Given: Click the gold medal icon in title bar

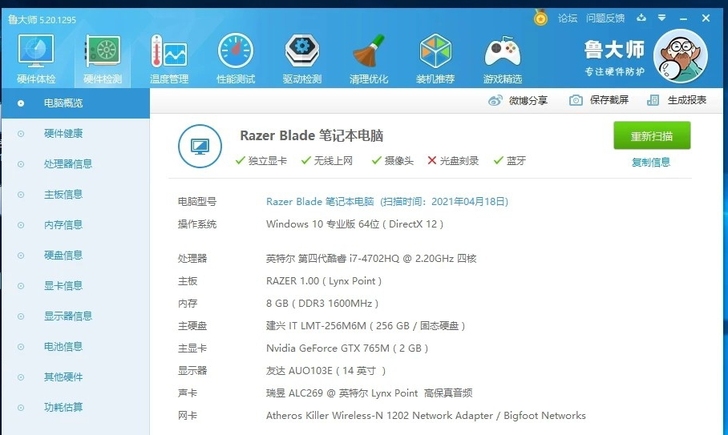Looking at the screenshot, I should [540, 18].
